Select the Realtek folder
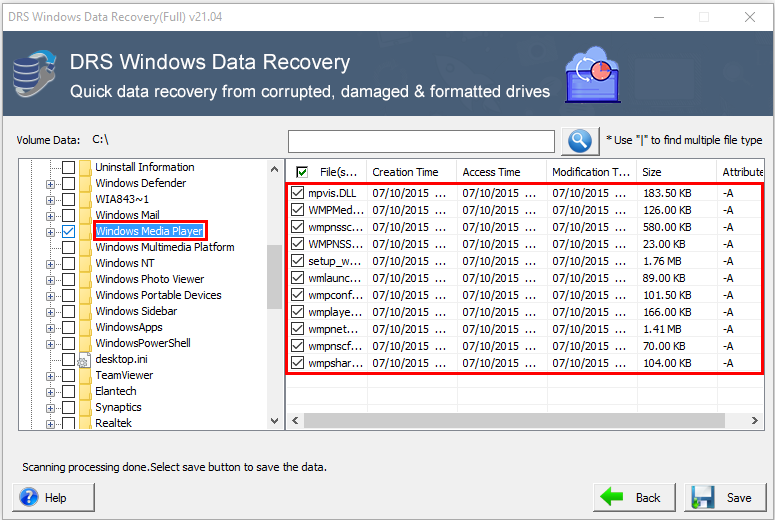The image size is (775, 520). pyautogui.click(x=113, y=423)
